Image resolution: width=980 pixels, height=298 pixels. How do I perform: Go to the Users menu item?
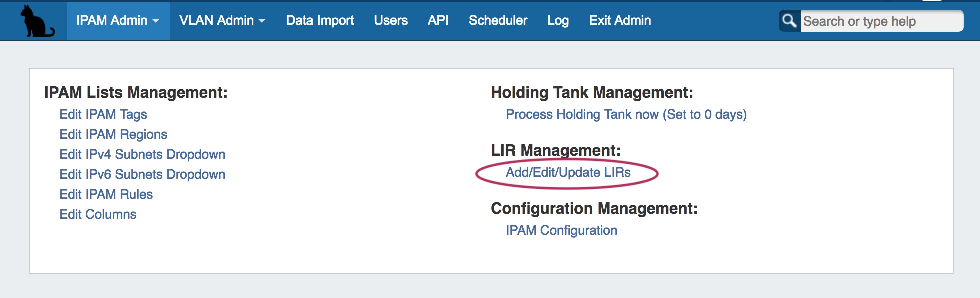click(391, 20)
